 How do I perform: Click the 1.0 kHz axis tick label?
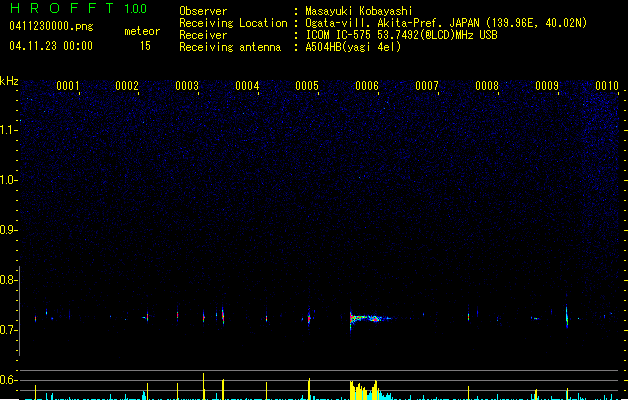coord(9,180)
